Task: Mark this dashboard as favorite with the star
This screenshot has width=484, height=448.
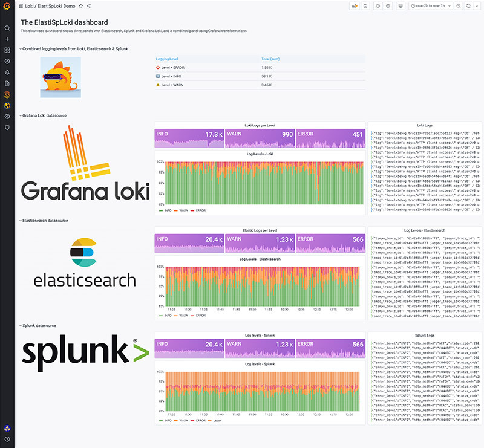Action: 80,5
